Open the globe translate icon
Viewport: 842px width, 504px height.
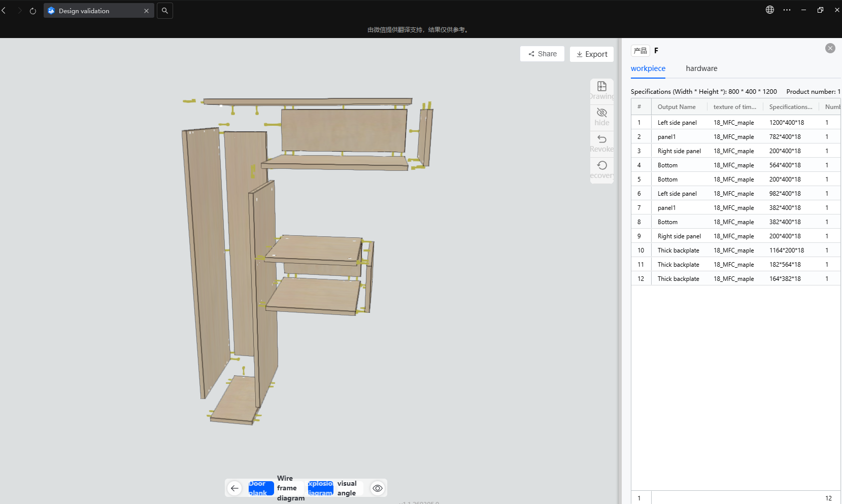click(x=770, y=10)
